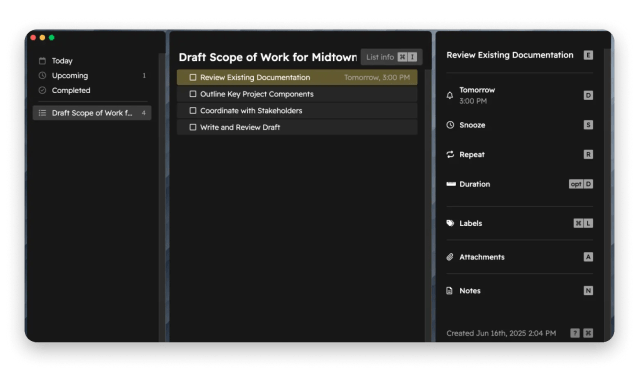Click the R shortcut key beside Repeat
The image size is (639, 375).
coord(588,154)
